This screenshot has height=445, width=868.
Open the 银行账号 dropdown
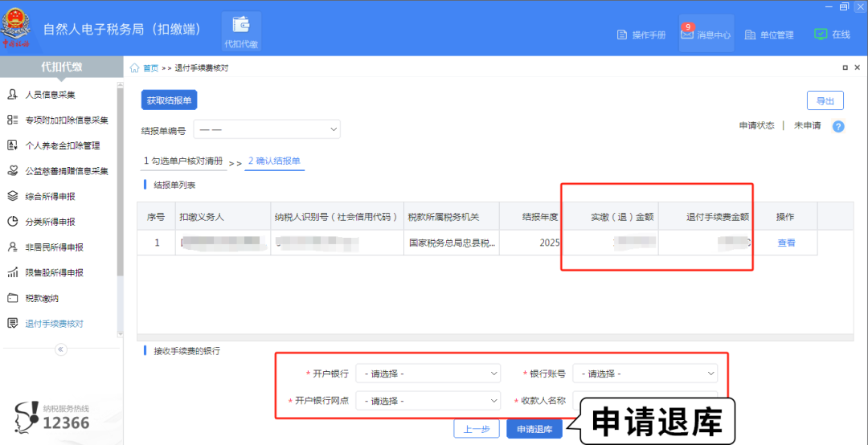[645, 374]
